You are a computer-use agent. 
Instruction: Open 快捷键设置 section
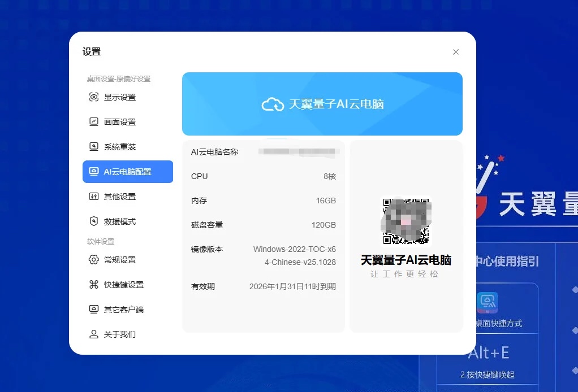128,285
